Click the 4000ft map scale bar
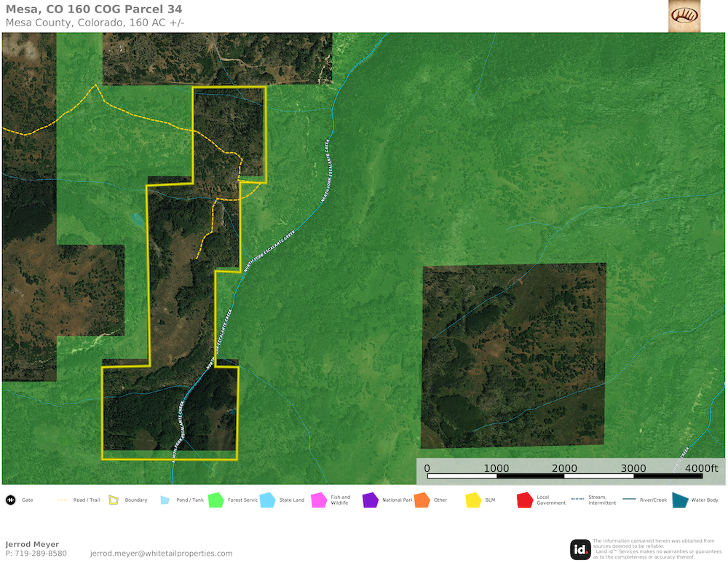Image resolution: width=728 pixels, height=563 pixels. pyautogui.click(x=564, y=476)
